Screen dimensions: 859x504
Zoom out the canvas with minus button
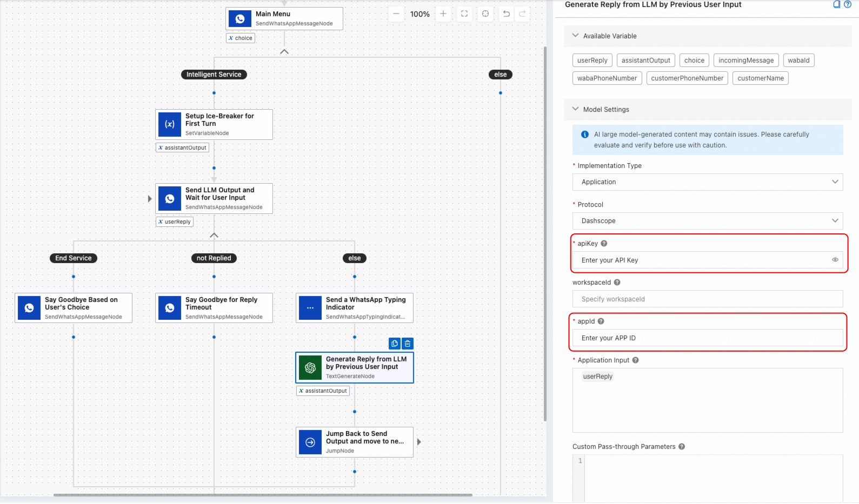coord(396,14)
